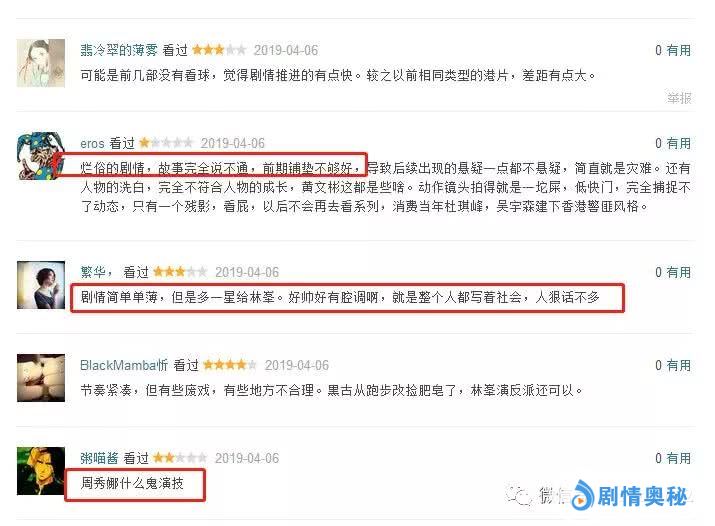
Task: Open BlackMamba昕 username link
Action: point(124,365)
